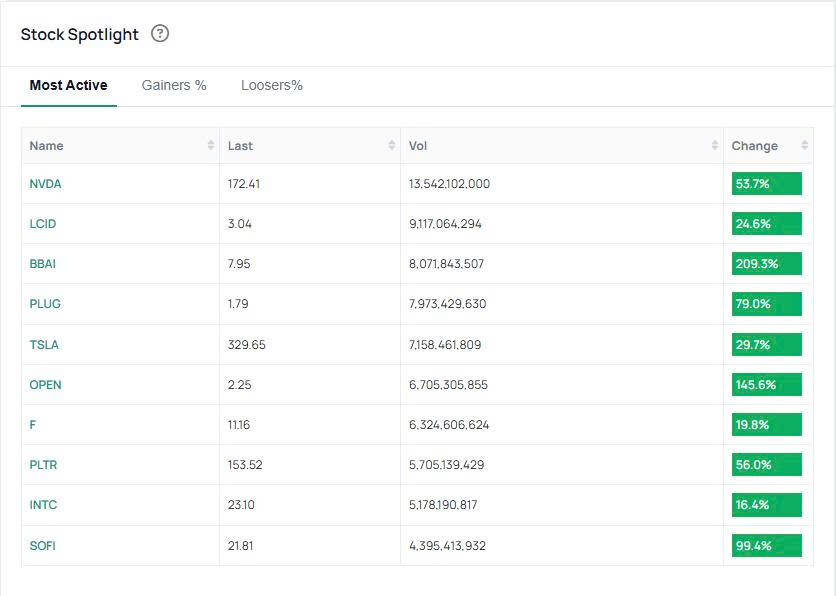Switch to the Loosers% tab

271,85
